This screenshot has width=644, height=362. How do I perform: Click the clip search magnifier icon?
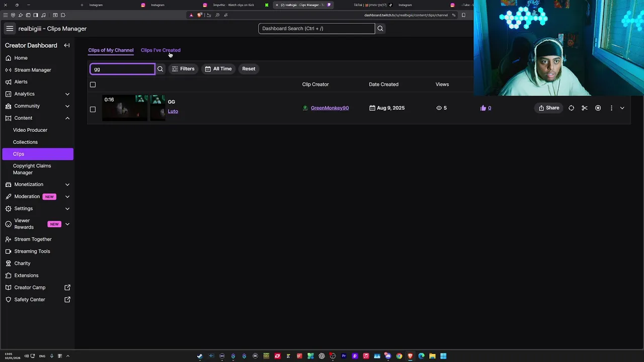tap(160, 69)
